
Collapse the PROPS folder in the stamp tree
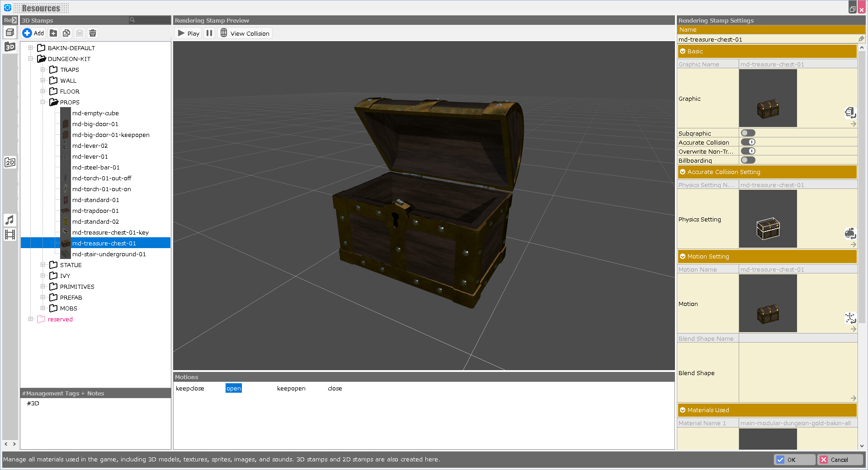pos(43,102)
